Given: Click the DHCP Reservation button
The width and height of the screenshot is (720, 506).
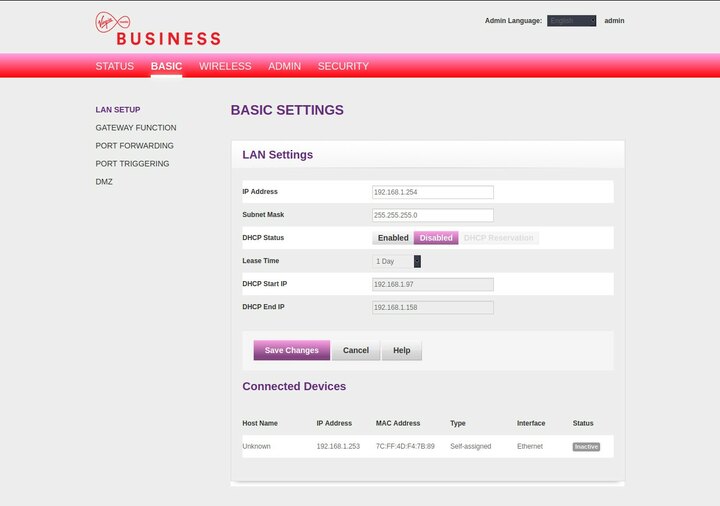Looking at the screenshot, I should click(499, 238).
